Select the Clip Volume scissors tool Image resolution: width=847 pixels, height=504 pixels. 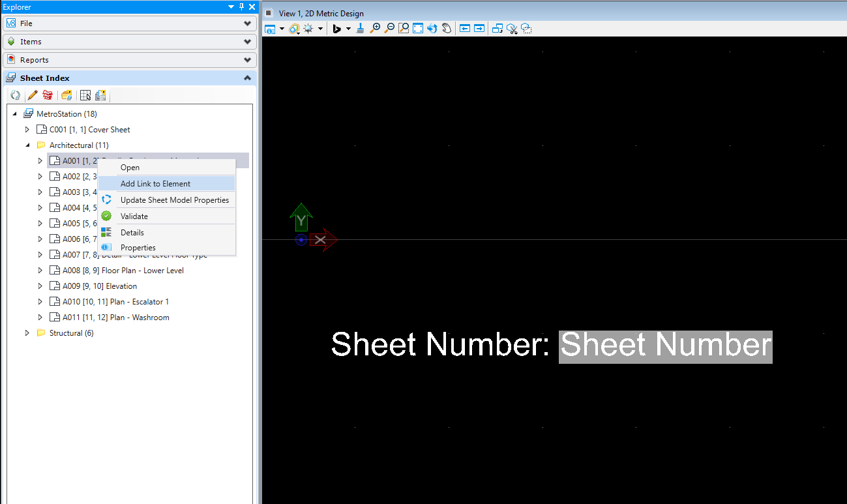[512, 29]
